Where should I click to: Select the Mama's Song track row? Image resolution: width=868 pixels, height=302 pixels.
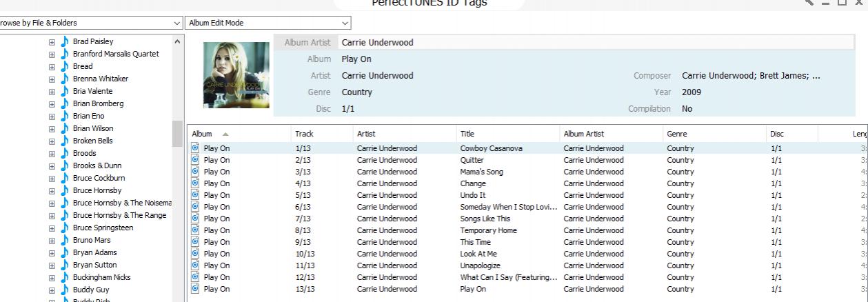point(481,172)
